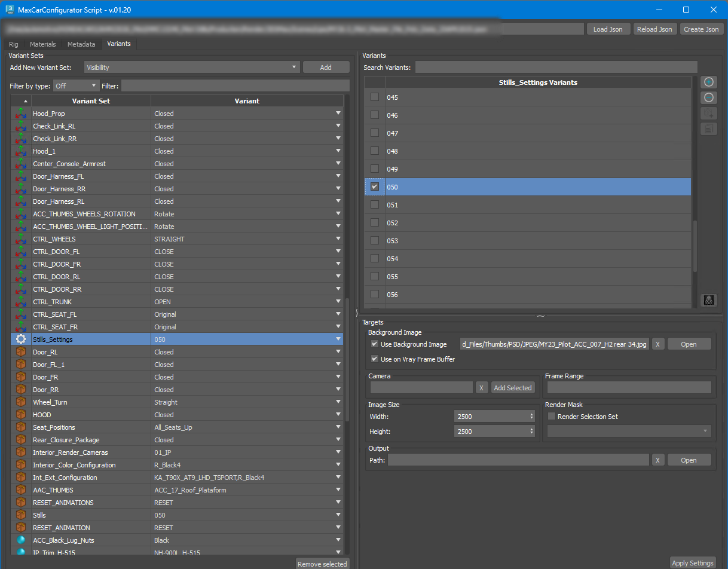Image resolution: width=728 pixels, height=569 pixels.
Task: Click the Variant column header
Action: (247, 101)
